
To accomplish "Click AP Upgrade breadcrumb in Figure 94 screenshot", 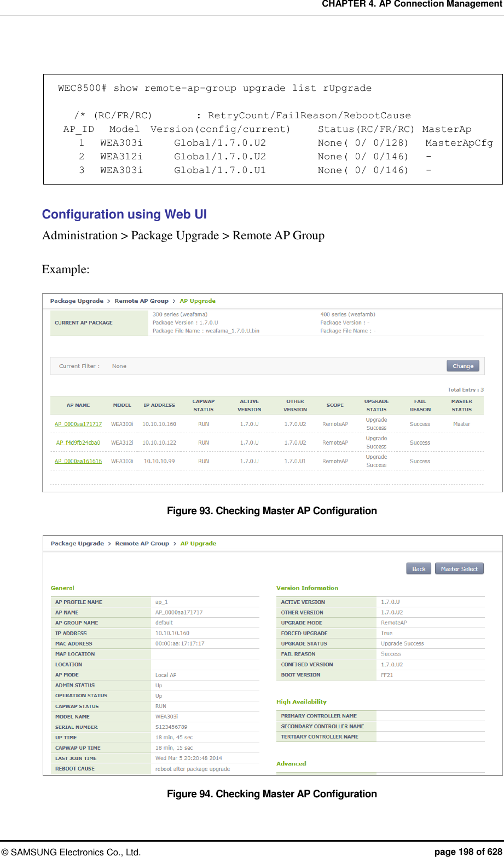I will [x=198, y=543].
